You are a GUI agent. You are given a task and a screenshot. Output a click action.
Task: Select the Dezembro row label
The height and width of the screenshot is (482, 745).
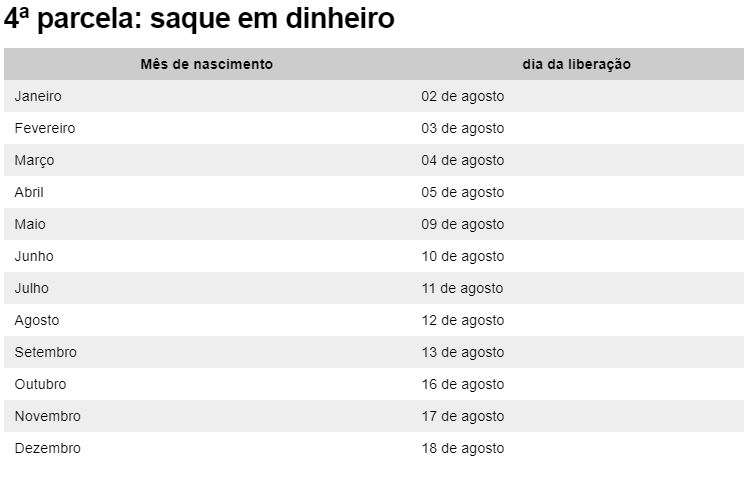pyautogui.click(x=48, y=448)
